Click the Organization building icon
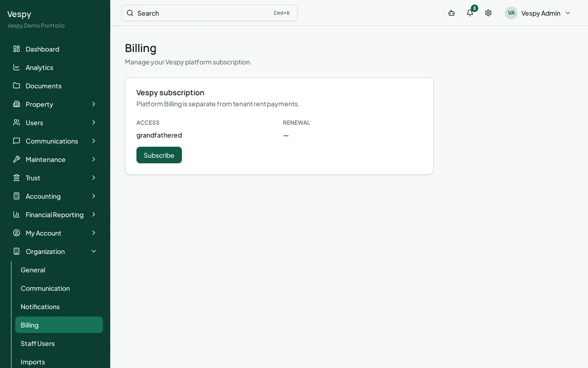588x368 pixels. 17,251
